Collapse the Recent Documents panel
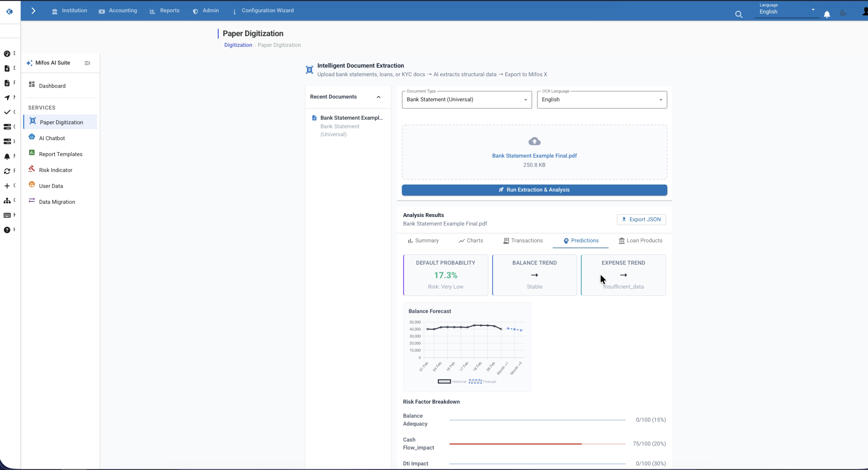Image resolution: width=868 pixels, height=470 pixels. coord(378,97)
